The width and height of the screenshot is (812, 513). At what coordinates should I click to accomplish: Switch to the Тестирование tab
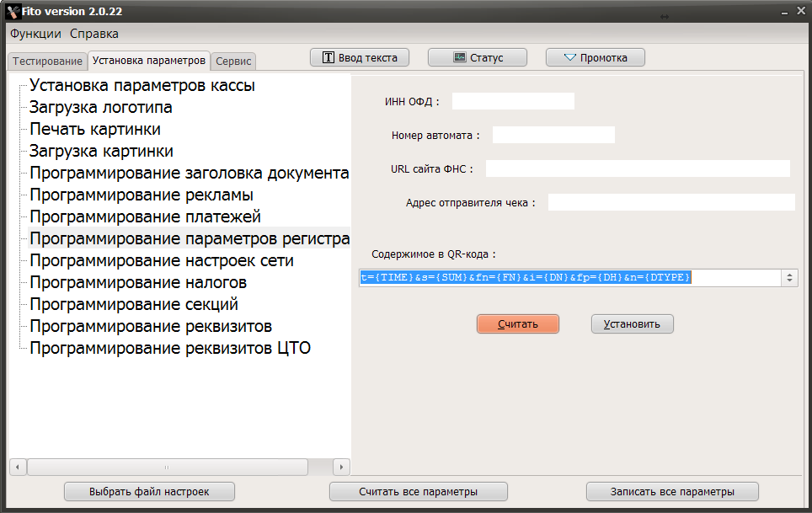point(47,61)
